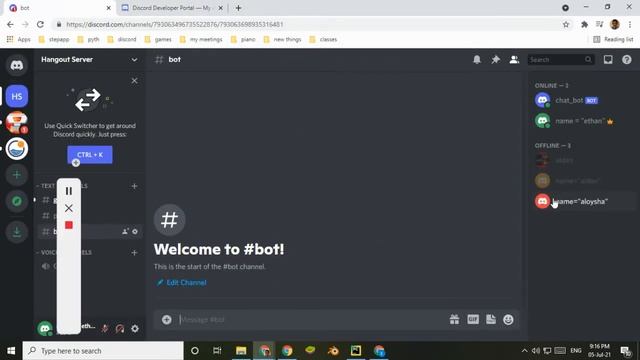Open the Reading list
640x360 pixels.
pyautogui.click(x=613, y=40)
